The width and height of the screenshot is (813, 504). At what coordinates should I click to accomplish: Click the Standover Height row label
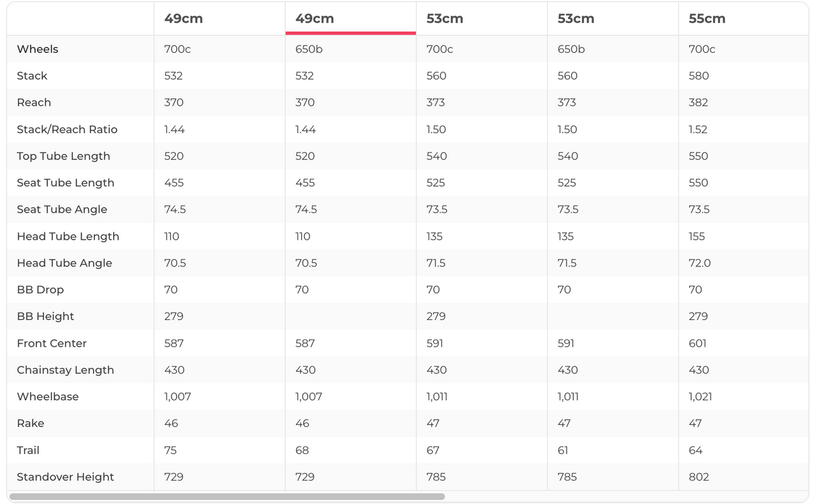point(65,477)
